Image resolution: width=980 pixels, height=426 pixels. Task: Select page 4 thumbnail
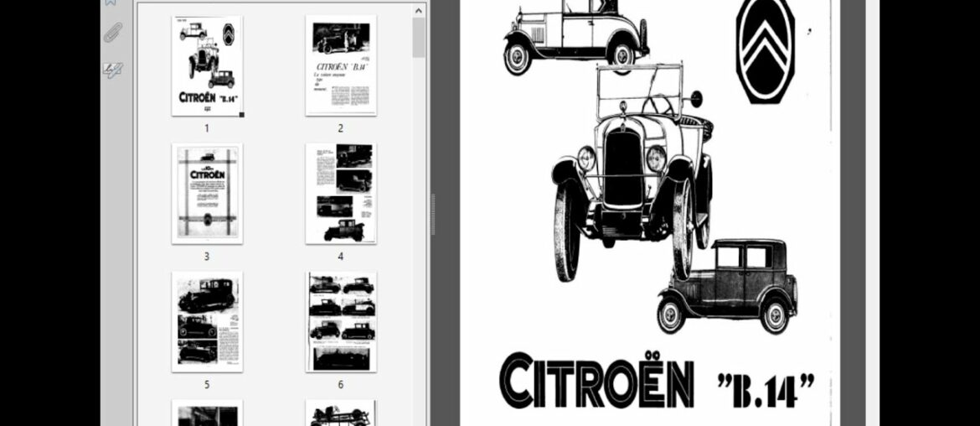341,194
